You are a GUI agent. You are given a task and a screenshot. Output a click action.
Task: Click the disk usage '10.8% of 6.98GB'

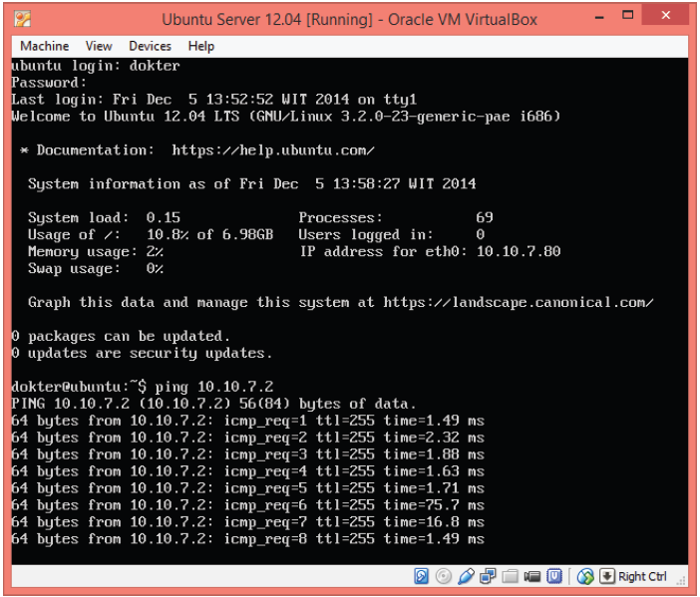click(209, 234)
